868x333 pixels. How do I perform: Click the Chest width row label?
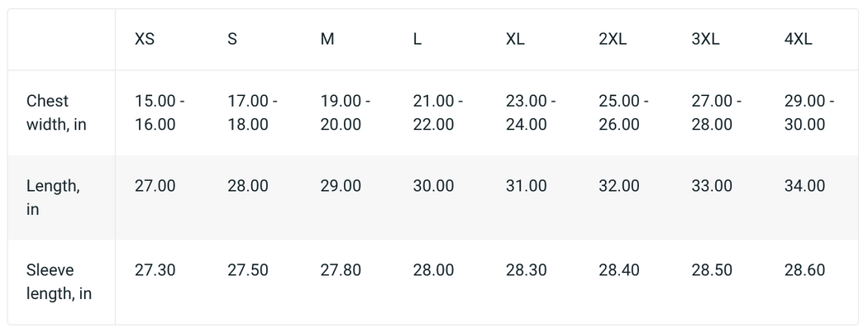coord(56,112)
